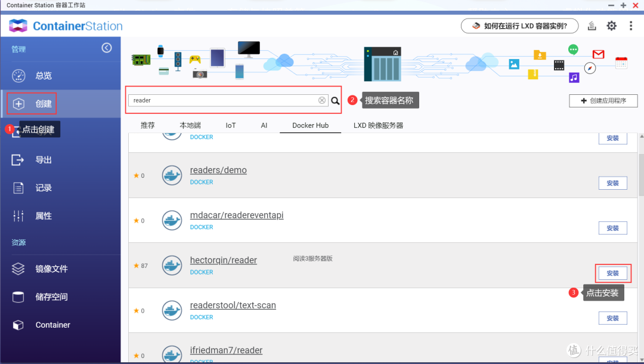Click docker whale icon of readers/demo
The image size is (644, 364).
tap(172, 175)
